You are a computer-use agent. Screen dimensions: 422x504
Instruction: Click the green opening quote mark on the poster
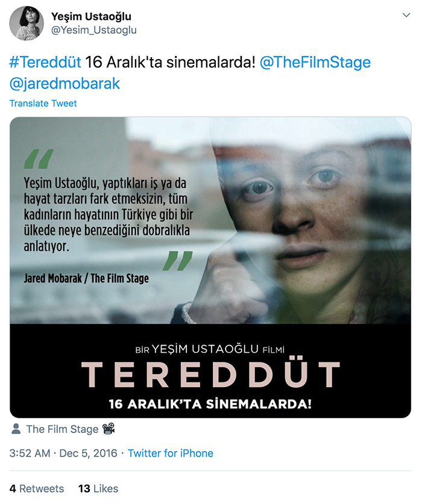(39, 159)
